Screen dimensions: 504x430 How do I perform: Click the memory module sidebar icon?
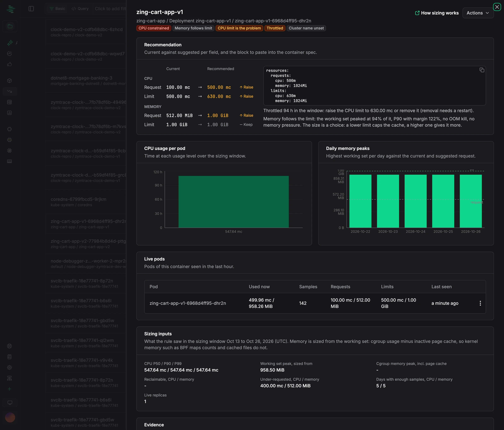click(x=9, y=161)
